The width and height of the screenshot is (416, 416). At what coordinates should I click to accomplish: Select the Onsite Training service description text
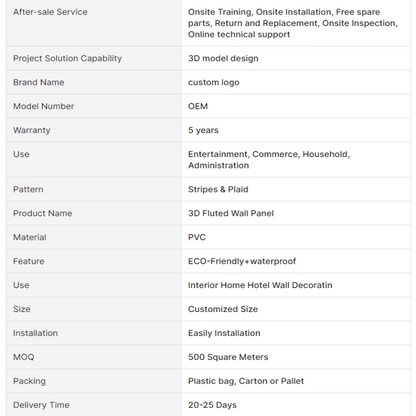click(x=293, y=23)
